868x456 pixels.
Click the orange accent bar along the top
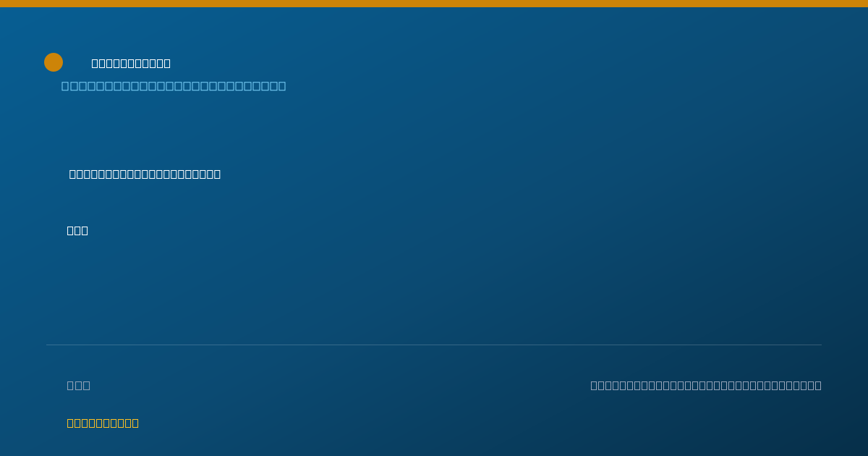pos(434,4)
